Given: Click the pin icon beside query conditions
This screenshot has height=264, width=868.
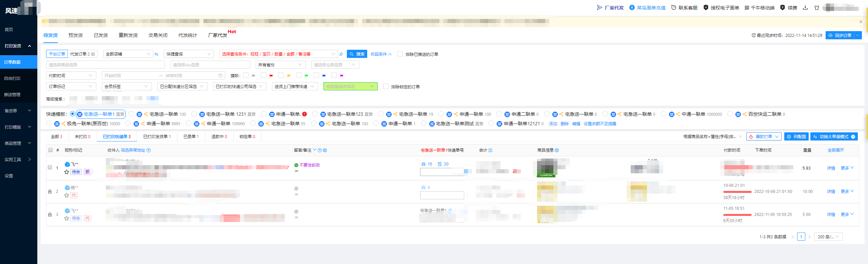Looking at the screenshot, I should 341,54.
